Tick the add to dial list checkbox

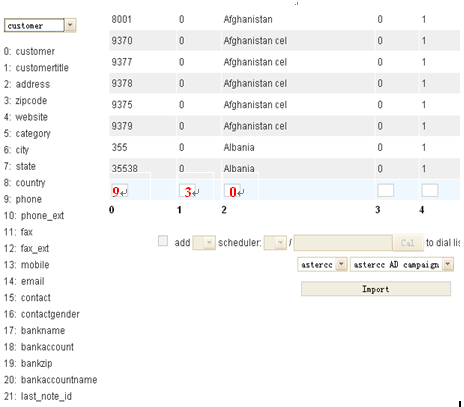(163, 241)
